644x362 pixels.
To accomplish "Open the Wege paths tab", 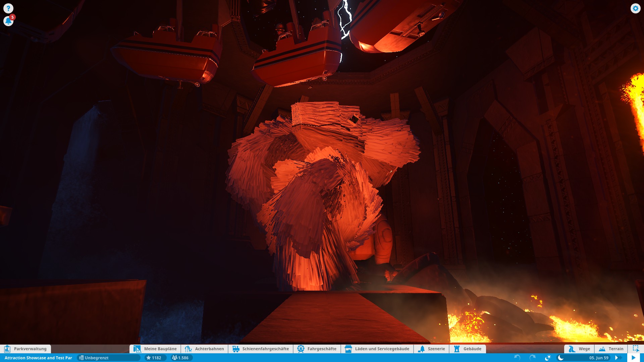I will [x=579, y=349].
